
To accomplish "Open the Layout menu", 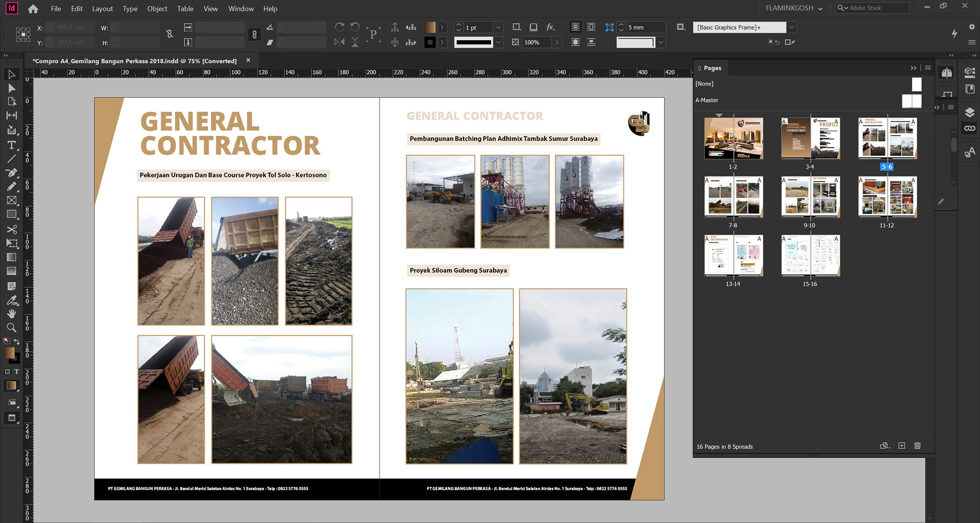I will 102,9.
